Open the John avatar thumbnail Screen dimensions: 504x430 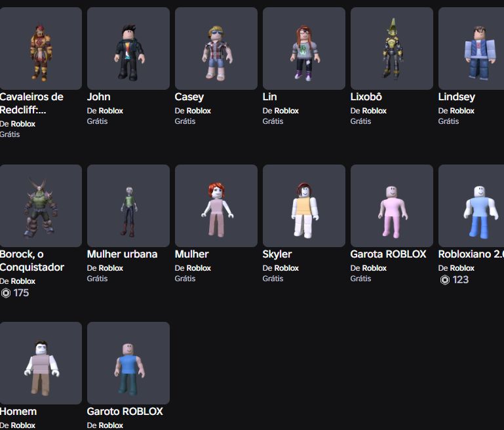click(x=128, y=49)
